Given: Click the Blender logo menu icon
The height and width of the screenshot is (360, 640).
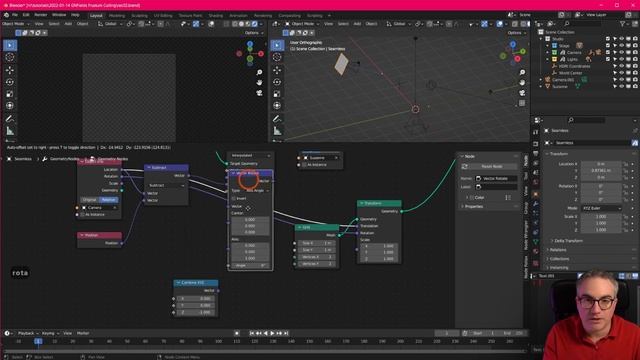Looking at the screenshot, I should pyautogui.click(x=6, y=15).
